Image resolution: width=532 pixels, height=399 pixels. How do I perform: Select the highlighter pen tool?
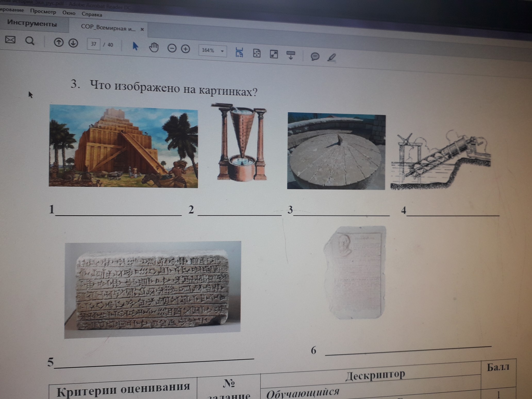pos(332,57)
